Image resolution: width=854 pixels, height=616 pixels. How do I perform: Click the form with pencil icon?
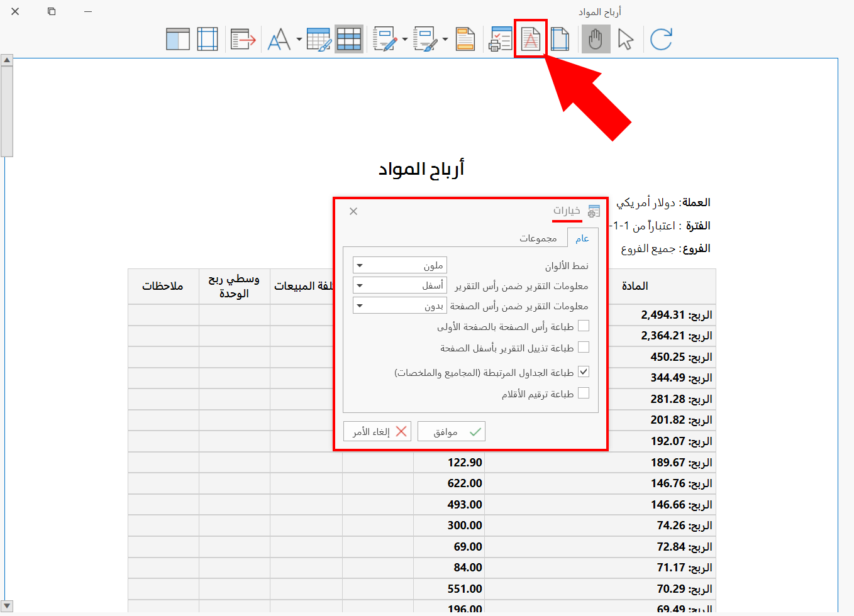coord(385,39)
